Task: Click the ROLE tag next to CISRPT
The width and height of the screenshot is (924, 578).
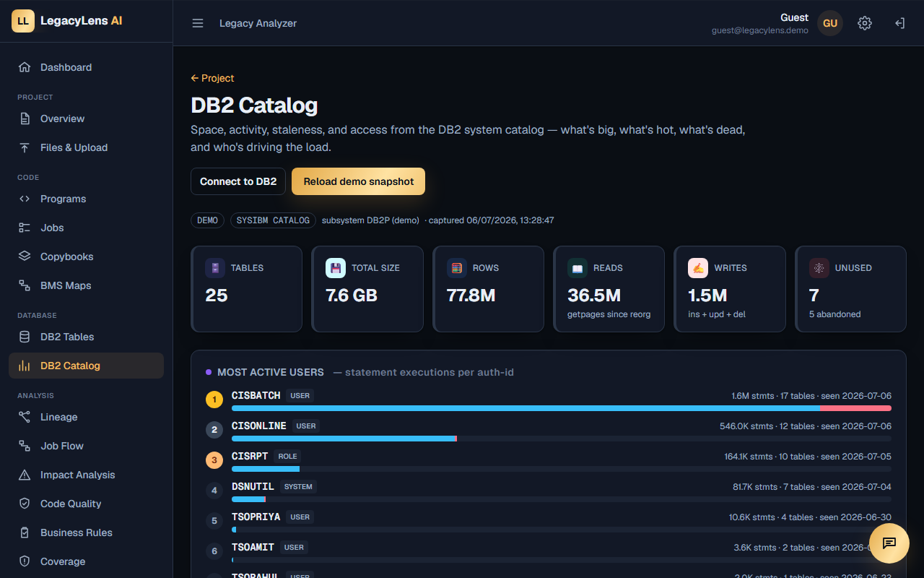Action: coord(288,457)
